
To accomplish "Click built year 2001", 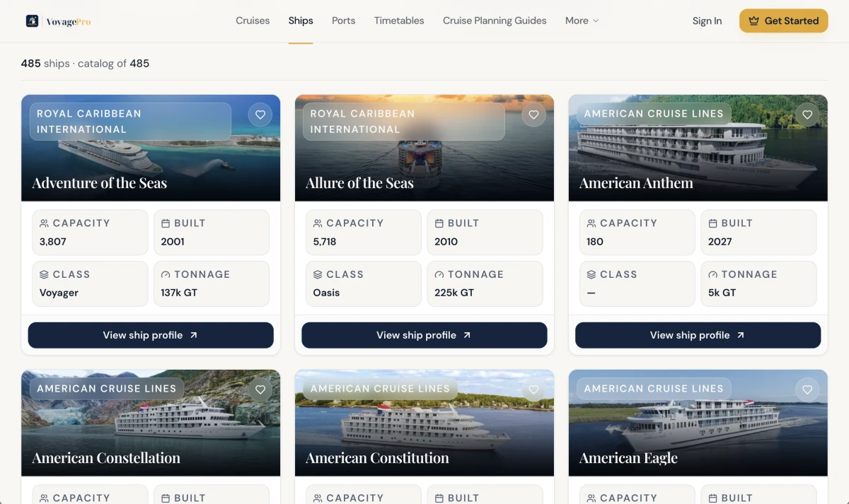I will (173, 242).
